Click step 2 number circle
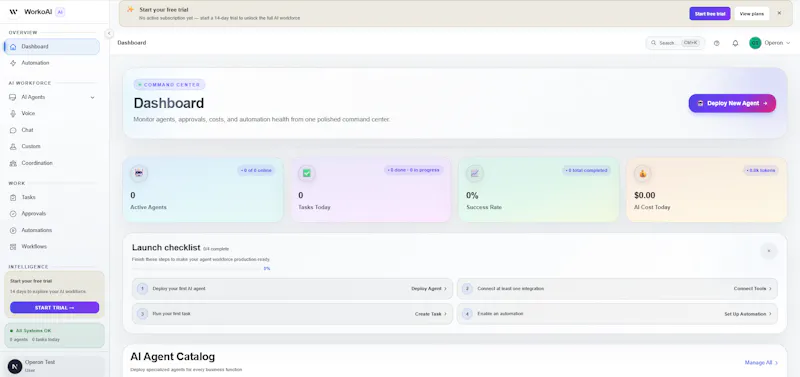 [467, 289]
